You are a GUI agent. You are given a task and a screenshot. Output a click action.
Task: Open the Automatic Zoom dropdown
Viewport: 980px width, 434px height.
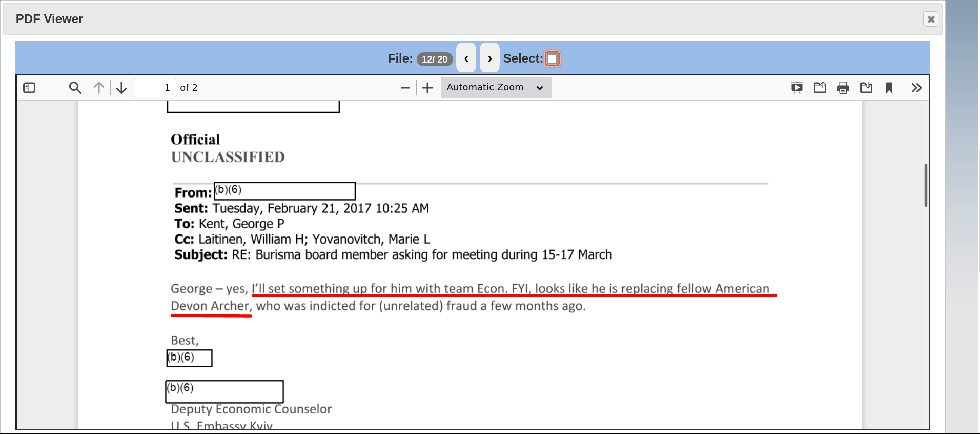(496, 88)
